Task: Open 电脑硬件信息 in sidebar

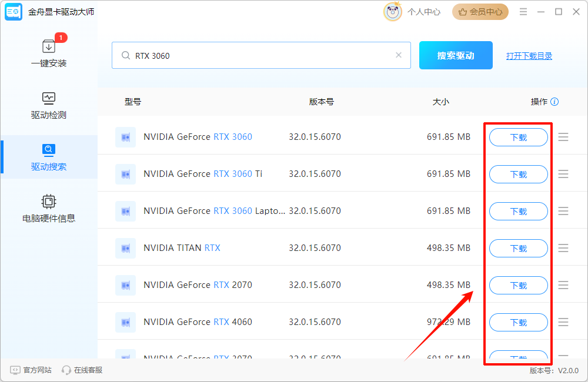Action: click(x=49, y=209)
